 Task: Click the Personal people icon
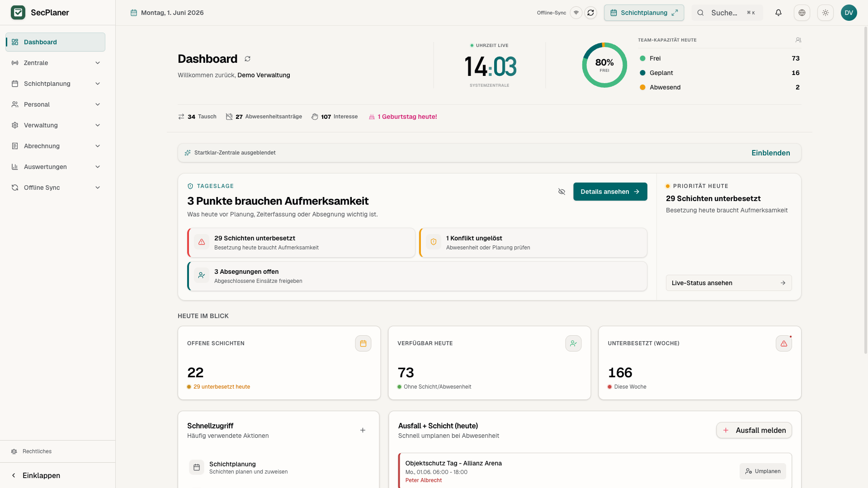coord(15,104)
